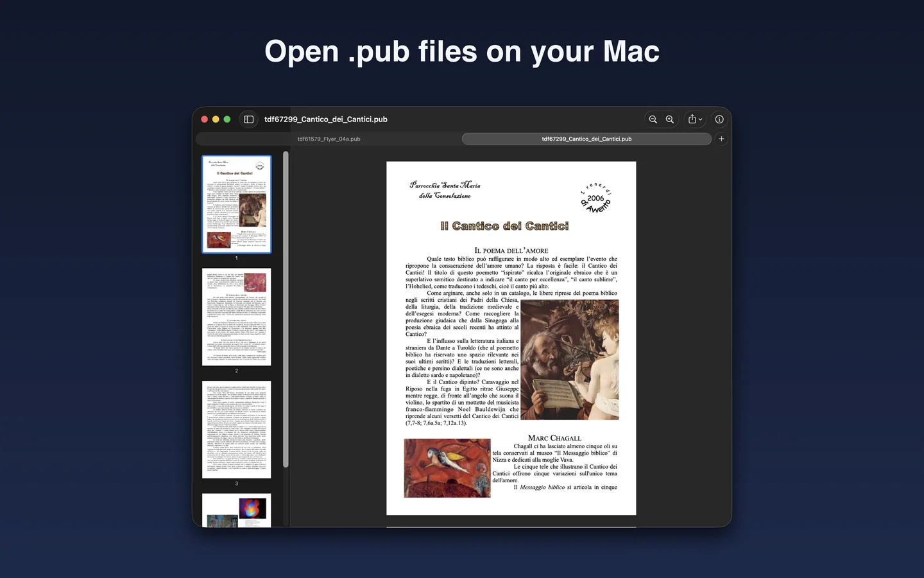The height and width of the screenshot is (578, 924).
Task: Click the 'Il poema dell'amore' subheading
Action: click(511, 250)
